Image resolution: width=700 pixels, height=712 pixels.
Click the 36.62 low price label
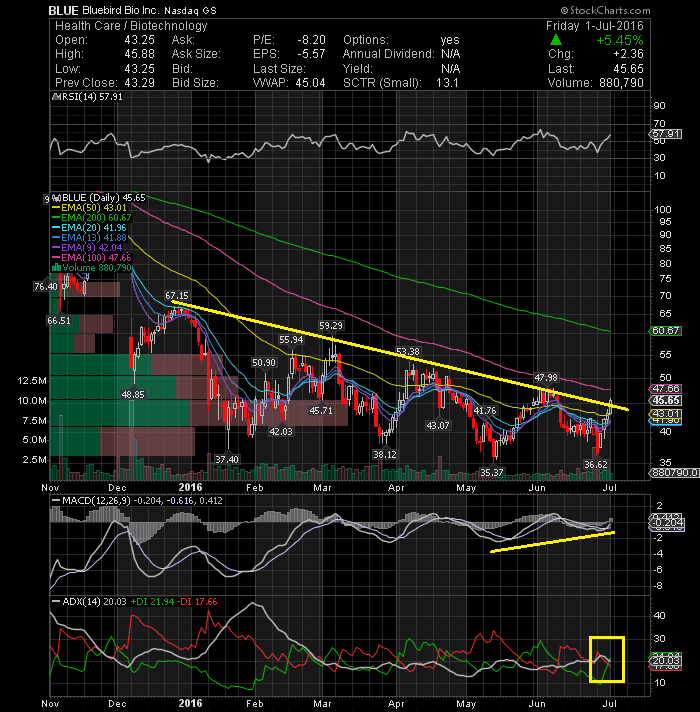(x=596, y=465)
